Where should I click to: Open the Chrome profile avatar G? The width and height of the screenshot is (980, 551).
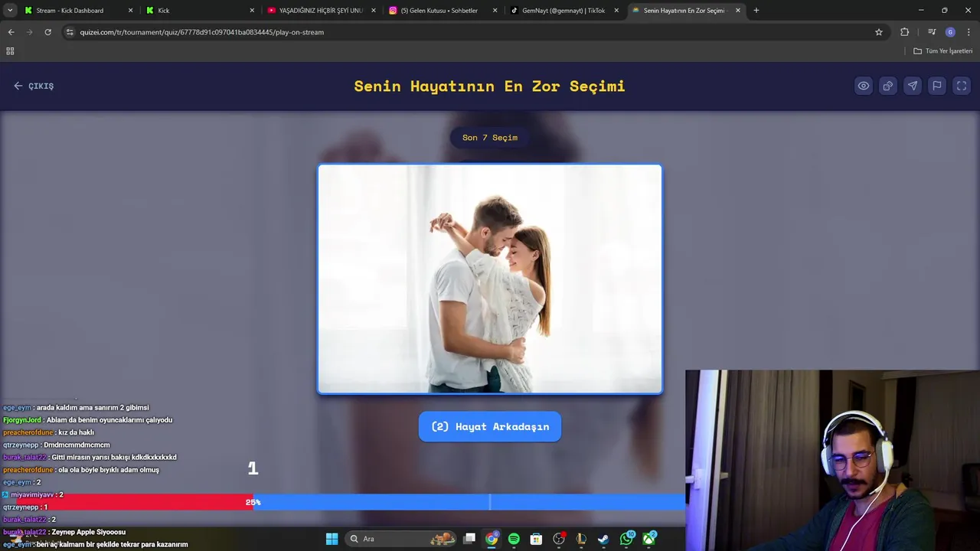coord(950,32)
